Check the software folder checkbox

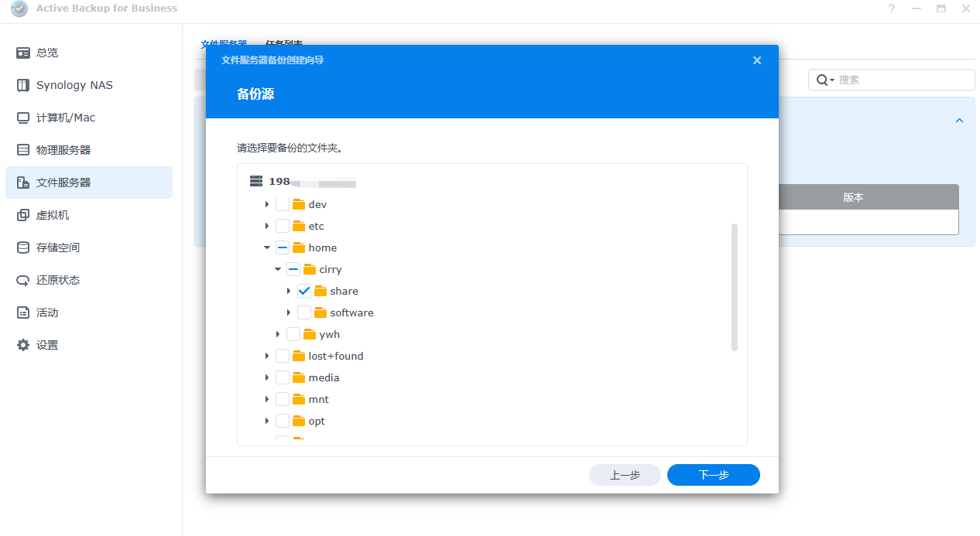(304, 312)
